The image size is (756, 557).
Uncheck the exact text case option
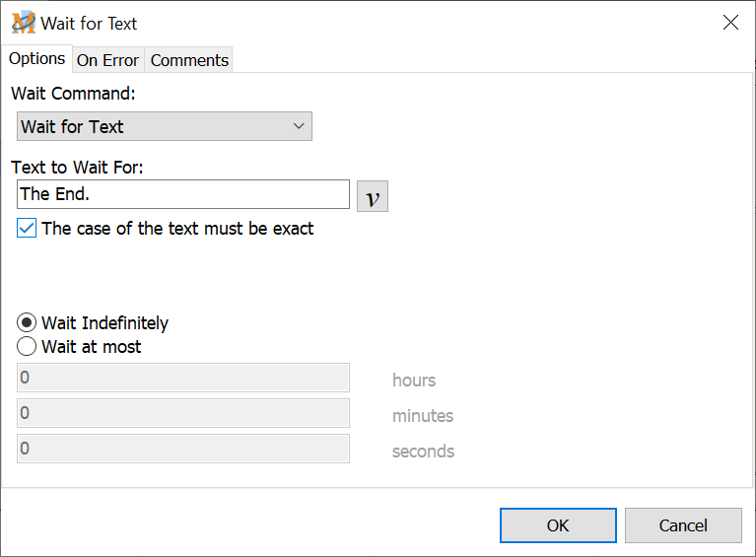[x=28, y=229]
